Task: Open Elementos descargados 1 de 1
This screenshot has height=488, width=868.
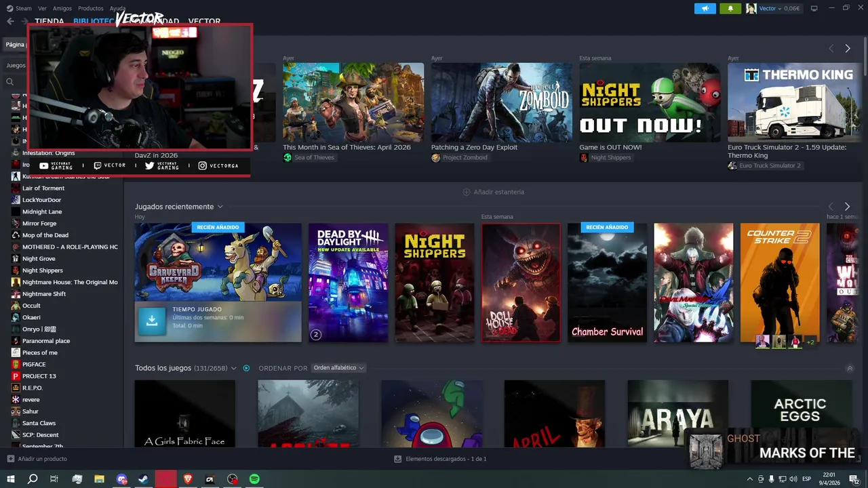Action: click(x=440, y=459)
